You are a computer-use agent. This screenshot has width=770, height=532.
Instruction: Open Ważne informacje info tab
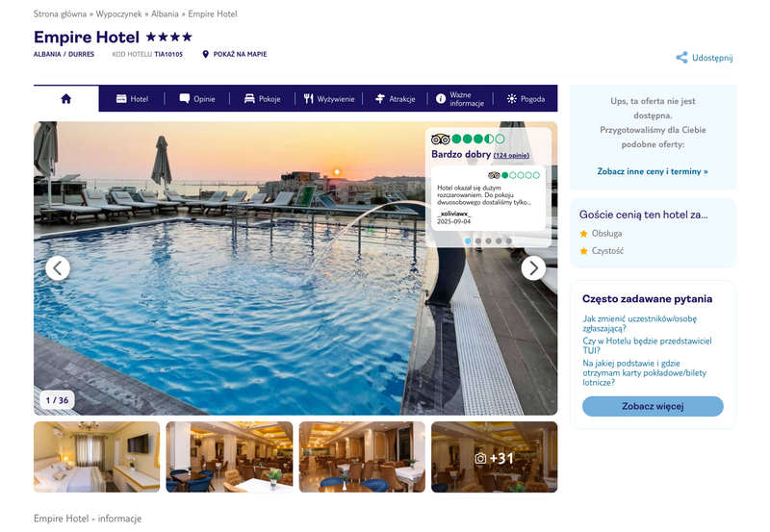460,99
